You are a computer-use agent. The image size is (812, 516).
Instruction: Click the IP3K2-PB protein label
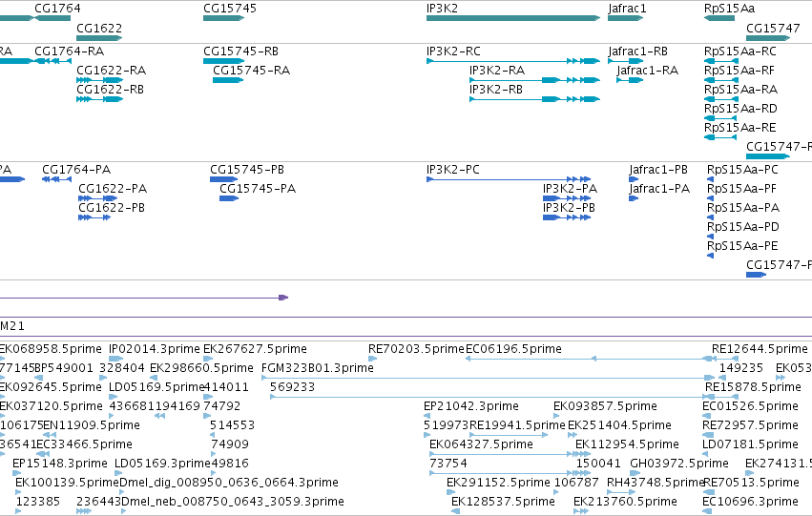coord(569,208)
